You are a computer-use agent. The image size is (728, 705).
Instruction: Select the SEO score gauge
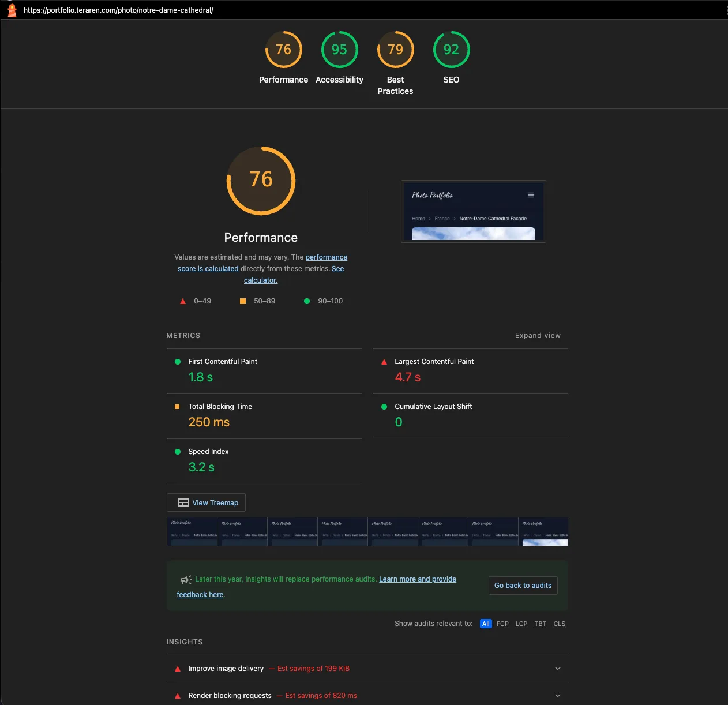click(x=451, y=50)
